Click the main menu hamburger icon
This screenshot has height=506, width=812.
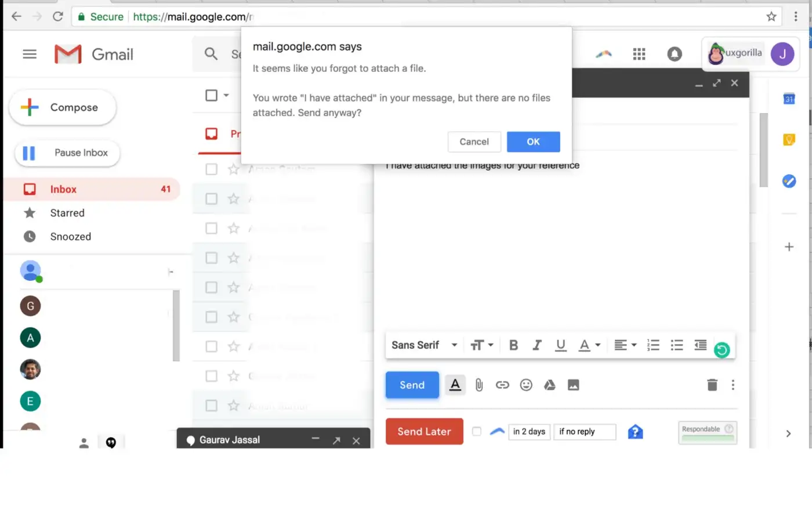30,54
